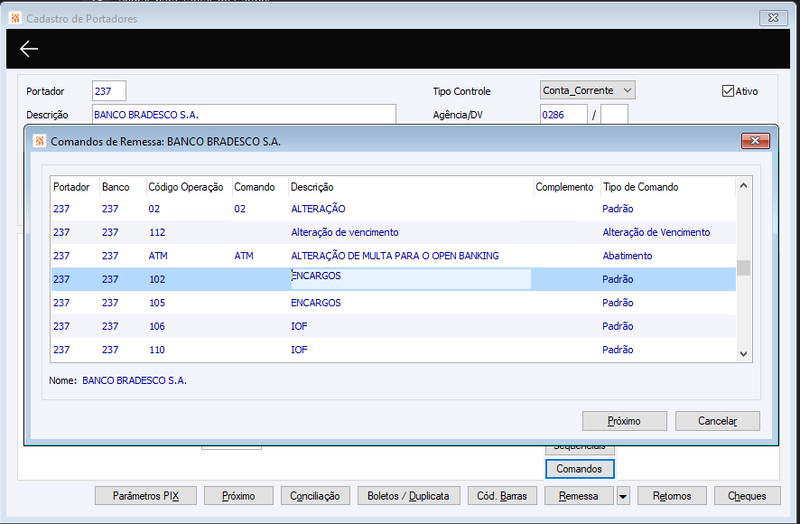Click Alteração de Vencimento command type
The image size is (800, 524).
point(656,232)
